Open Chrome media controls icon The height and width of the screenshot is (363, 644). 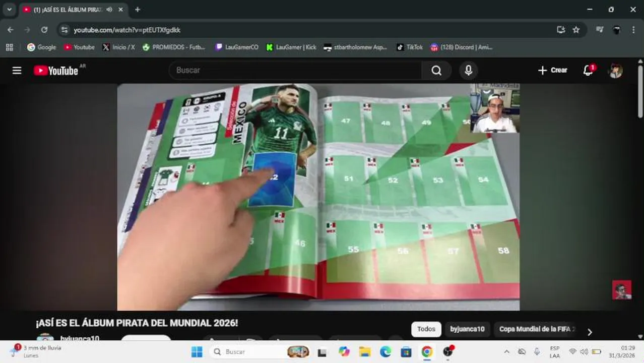pos(599,30)
